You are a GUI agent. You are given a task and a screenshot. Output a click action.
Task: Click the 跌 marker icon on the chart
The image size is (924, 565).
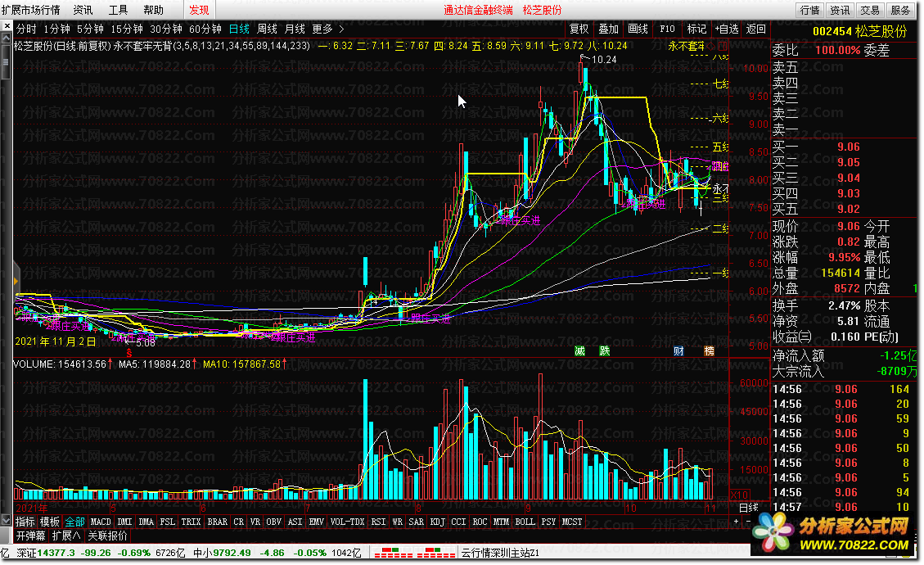[605, 351]
